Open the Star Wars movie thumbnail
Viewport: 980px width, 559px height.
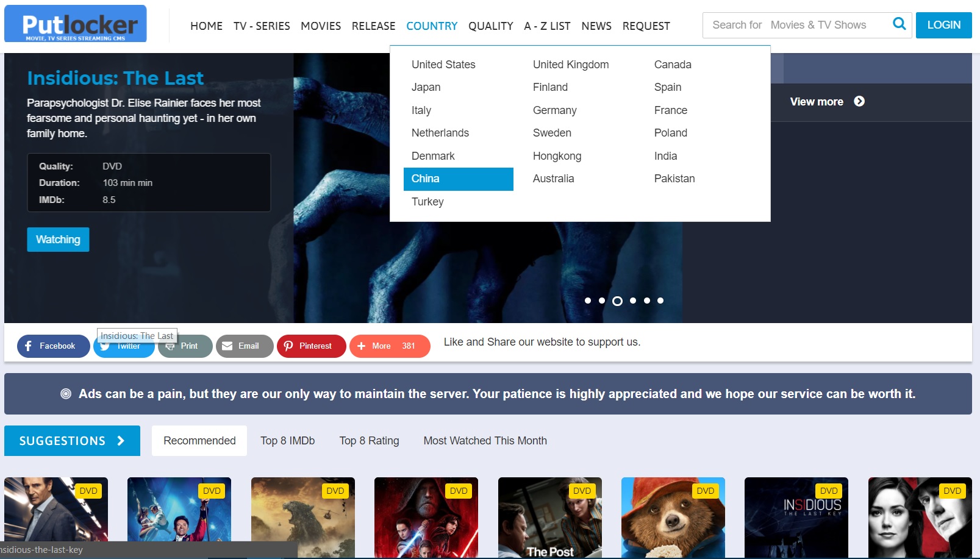(426, 518)
